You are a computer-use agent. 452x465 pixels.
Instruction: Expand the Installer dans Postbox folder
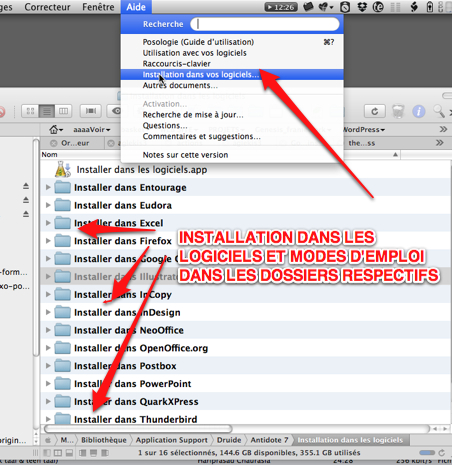tap(48, 366)
